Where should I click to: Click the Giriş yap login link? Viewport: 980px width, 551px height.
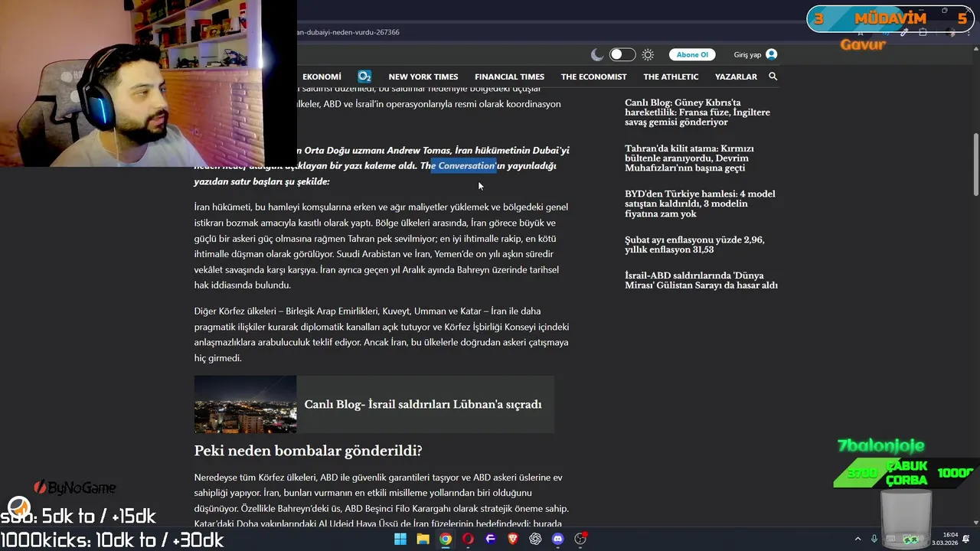(x=747, y=54)
